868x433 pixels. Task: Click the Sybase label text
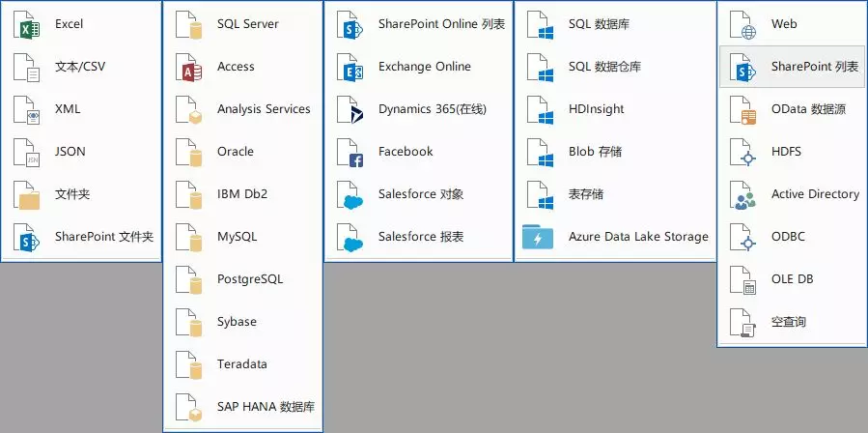(237, 322)
